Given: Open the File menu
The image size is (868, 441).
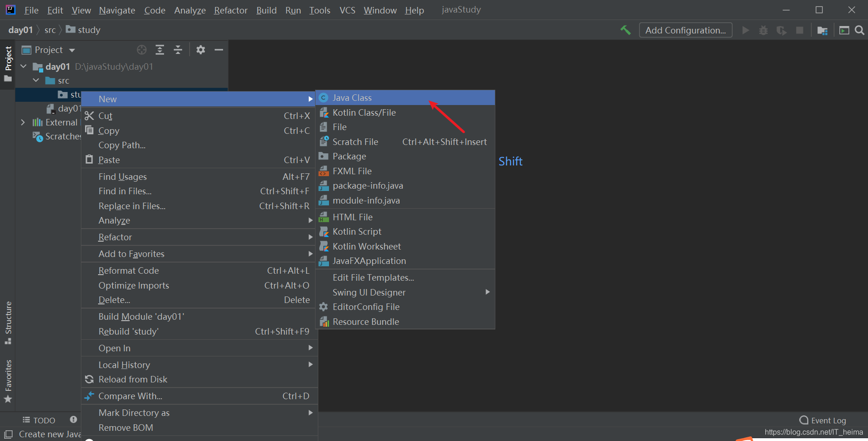Looking at the screenshot, I should pyautogui.click(x=31, y=10).
